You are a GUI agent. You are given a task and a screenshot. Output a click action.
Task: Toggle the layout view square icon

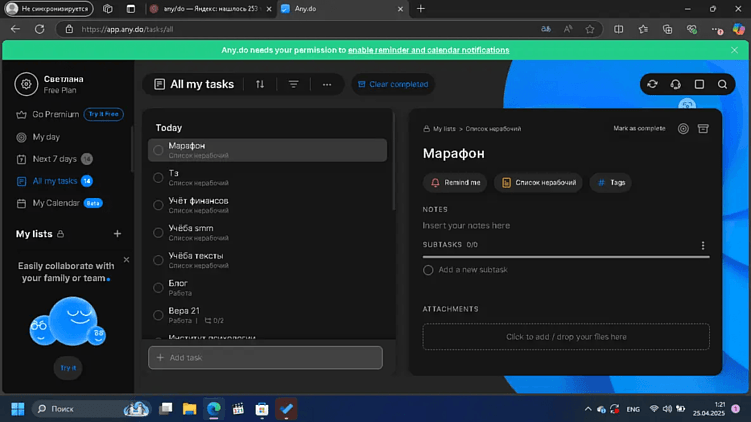[x=699, y=84]
